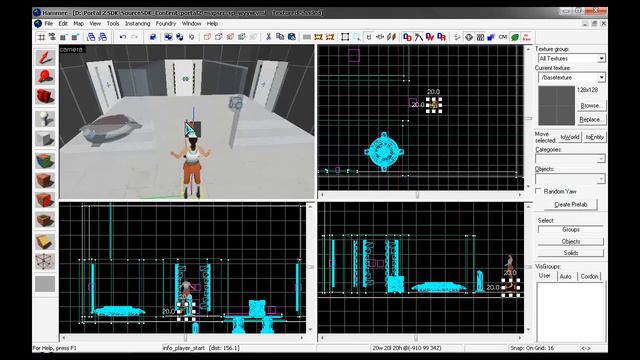
Task: Select the Entity tool
Action: click(x=45, y=119)
